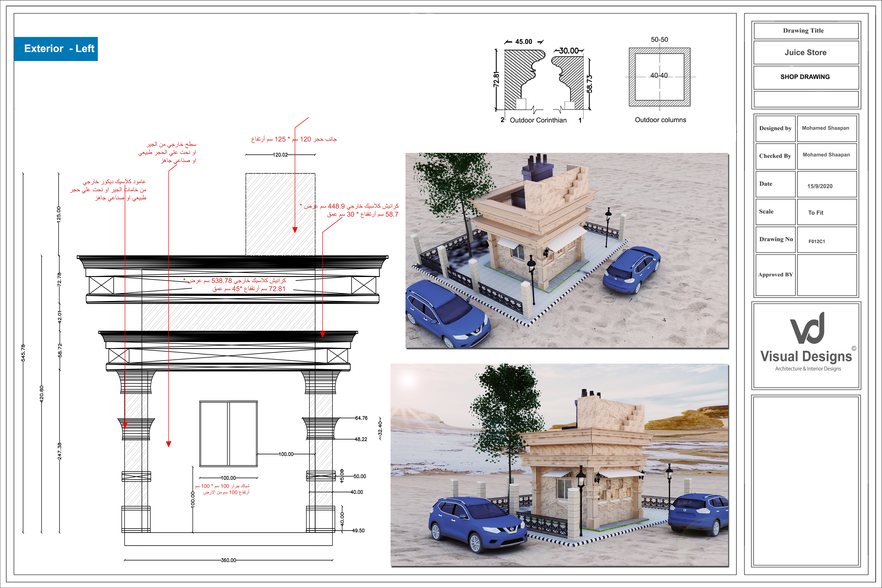Click the Outdoor Corinthian caption text

(x=538, y=120)
